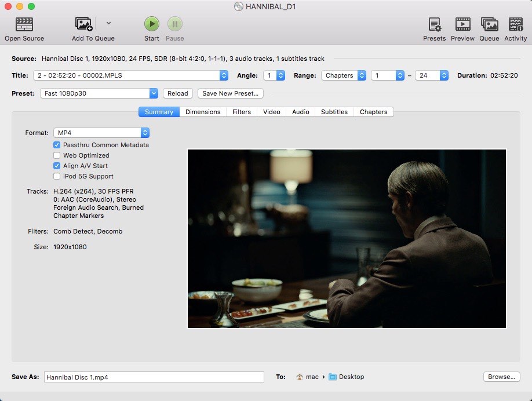Disable Passthru Common Metadata
The height and width of the screenshot is (401, 532).
point(57,145)
